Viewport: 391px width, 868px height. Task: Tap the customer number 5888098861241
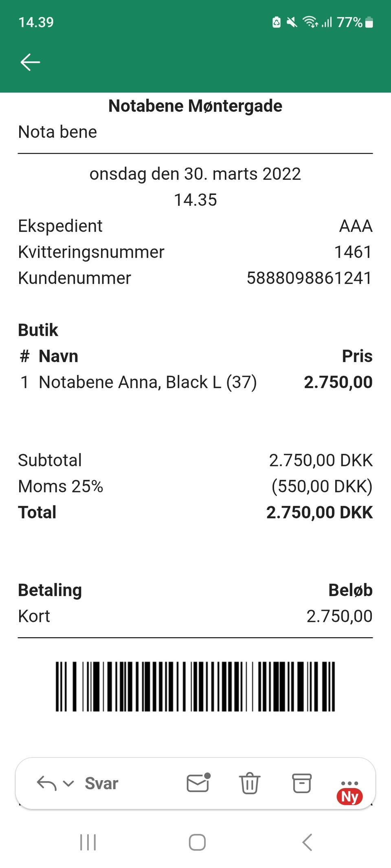coord(309,278)
